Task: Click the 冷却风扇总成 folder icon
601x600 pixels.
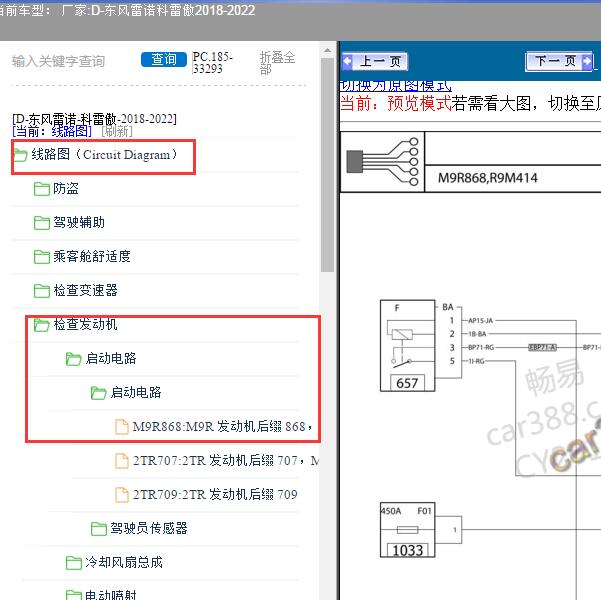Action: (x=73, y=563)
